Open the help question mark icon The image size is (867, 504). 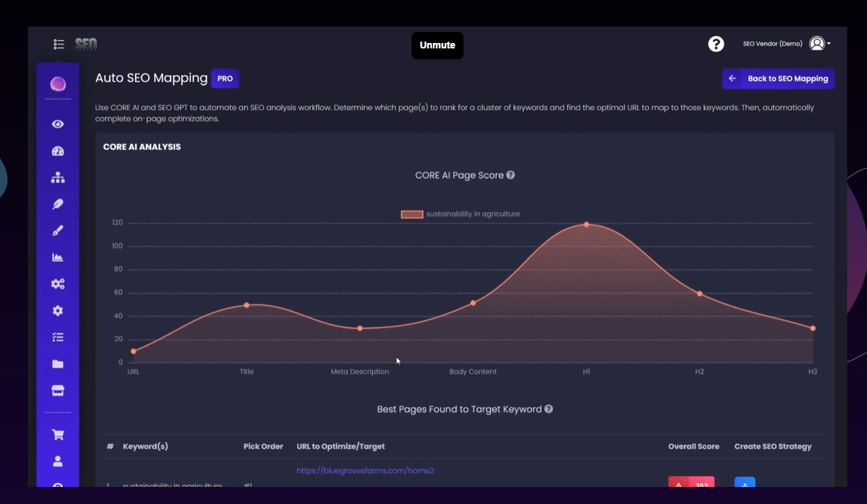coord(715,43)
